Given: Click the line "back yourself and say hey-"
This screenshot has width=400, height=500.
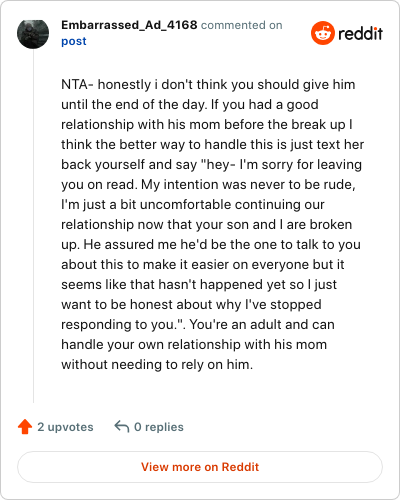Looking at the screenshot, I should click(211, 165).
